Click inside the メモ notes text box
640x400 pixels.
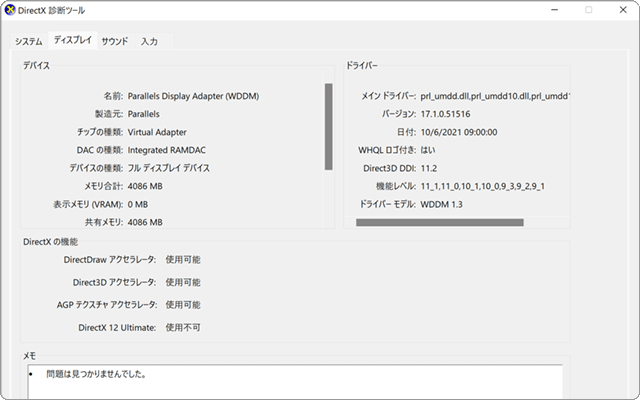coord(295,382)
